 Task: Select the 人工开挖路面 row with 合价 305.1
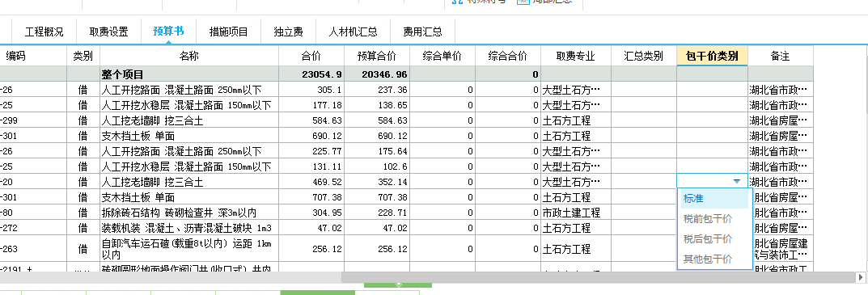pyautogui.click(x=189, y=90)
